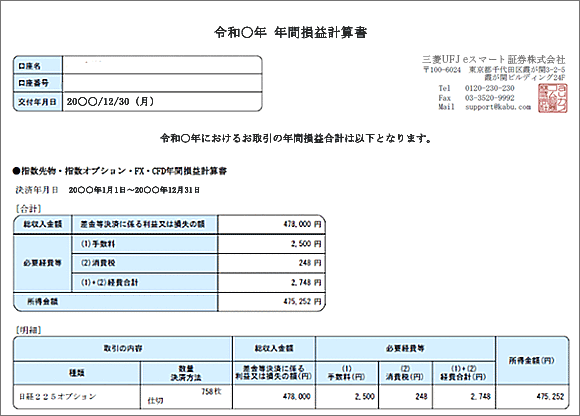Click the building name 霞が関ビルディング24F
This screenshot has width=580, height=416.
pos(525,77)
